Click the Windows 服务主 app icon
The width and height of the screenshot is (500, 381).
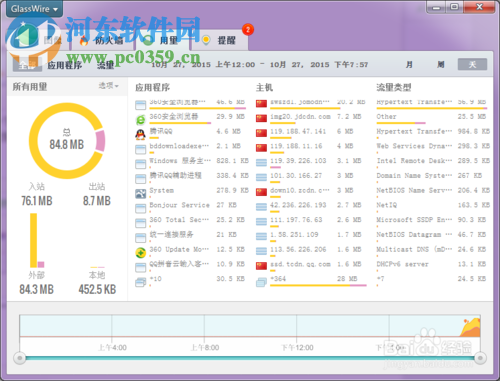(x=141, y=164)
